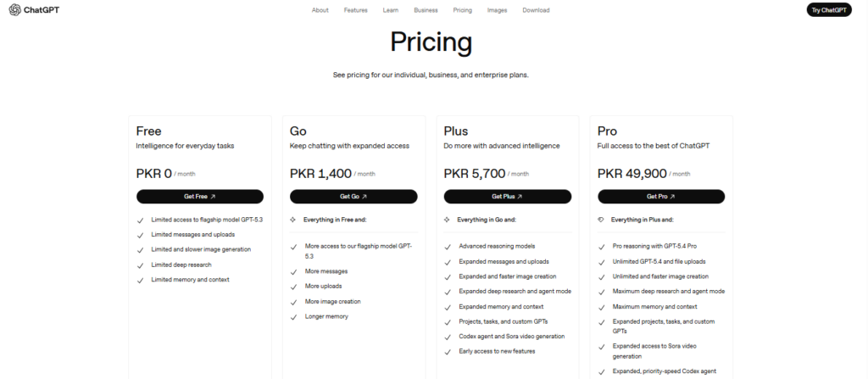Open the About menu item

[x=320, y=10]
